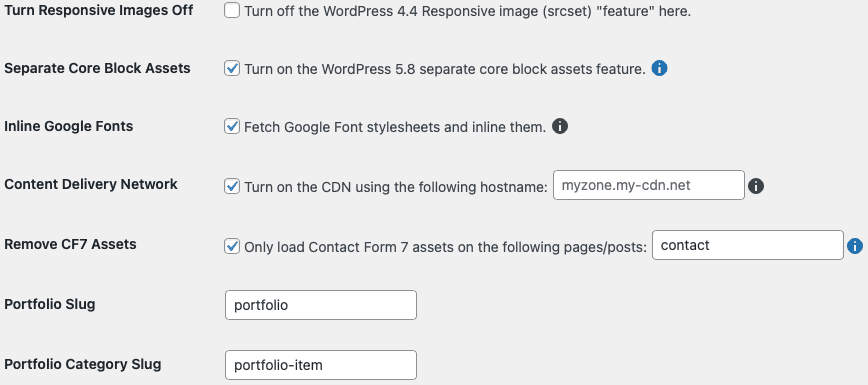The width and height of the screenshot is (868, 385).
Task: Click the Content Delivery Network row heading
Action: click(x=91, y=184)
